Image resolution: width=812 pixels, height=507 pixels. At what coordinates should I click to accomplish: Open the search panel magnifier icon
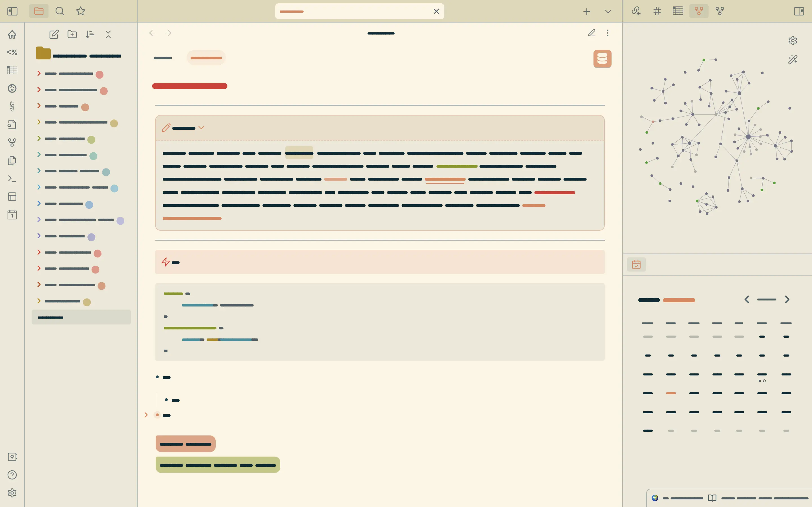coord(60,11)
